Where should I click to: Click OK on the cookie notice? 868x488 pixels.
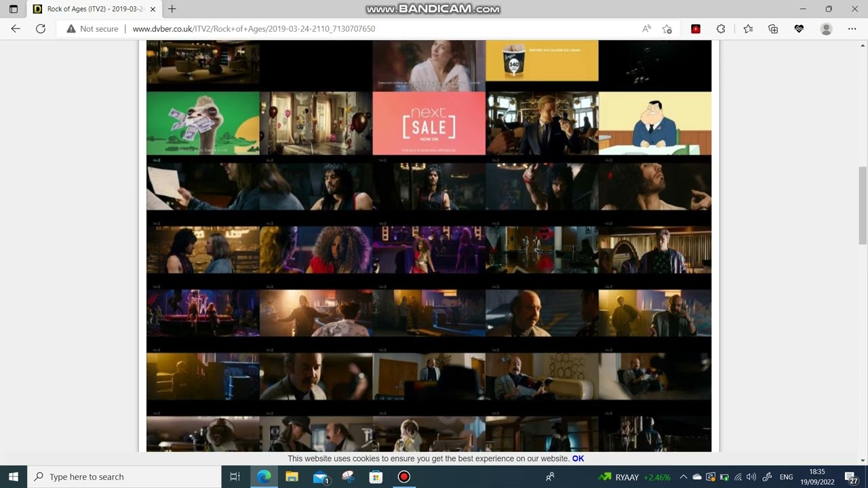[x=578, y=459]
